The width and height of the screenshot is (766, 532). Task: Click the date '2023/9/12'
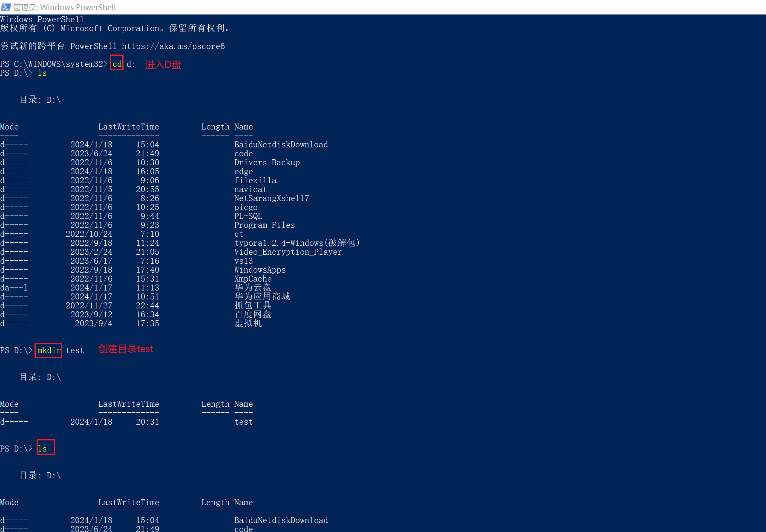click(x=92, y=314)
